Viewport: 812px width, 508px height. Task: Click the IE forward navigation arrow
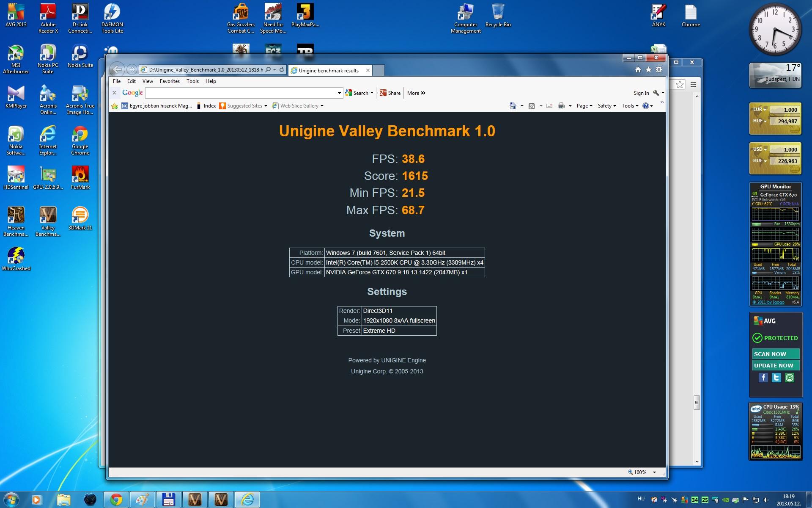(132, 69)
